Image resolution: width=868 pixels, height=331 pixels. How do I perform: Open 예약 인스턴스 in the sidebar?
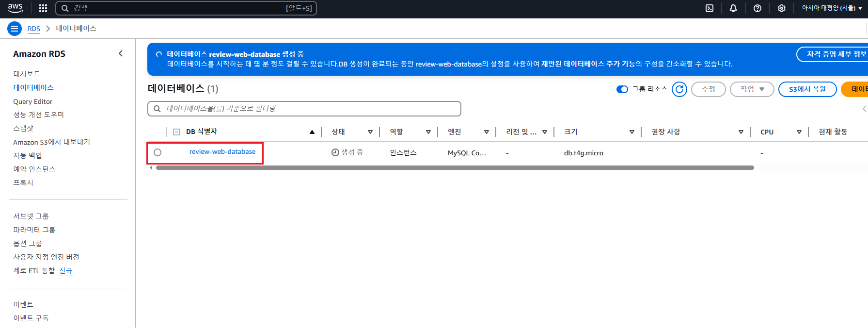pos(34,169)
